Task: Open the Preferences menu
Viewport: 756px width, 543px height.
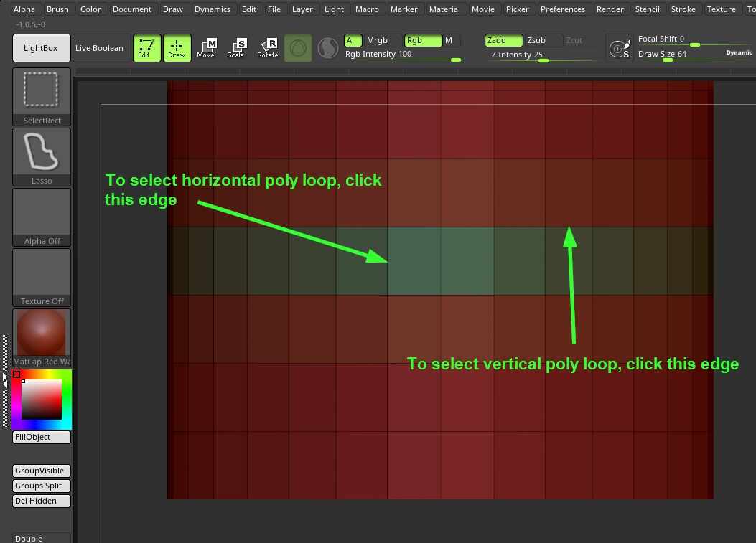Action: (563, 9)
